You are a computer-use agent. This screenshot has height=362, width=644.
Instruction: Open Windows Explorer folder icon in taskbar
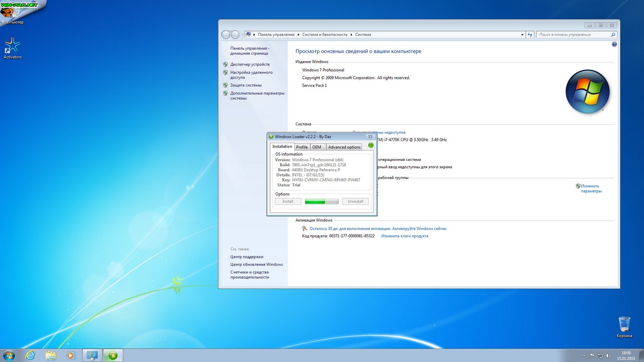point(51,355)
